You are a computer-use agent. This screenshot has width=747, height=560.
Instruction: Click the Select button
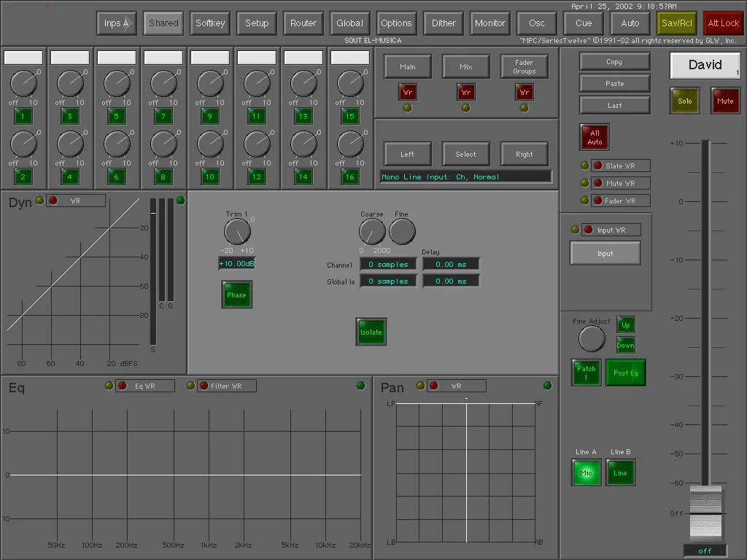pos(466,155)
